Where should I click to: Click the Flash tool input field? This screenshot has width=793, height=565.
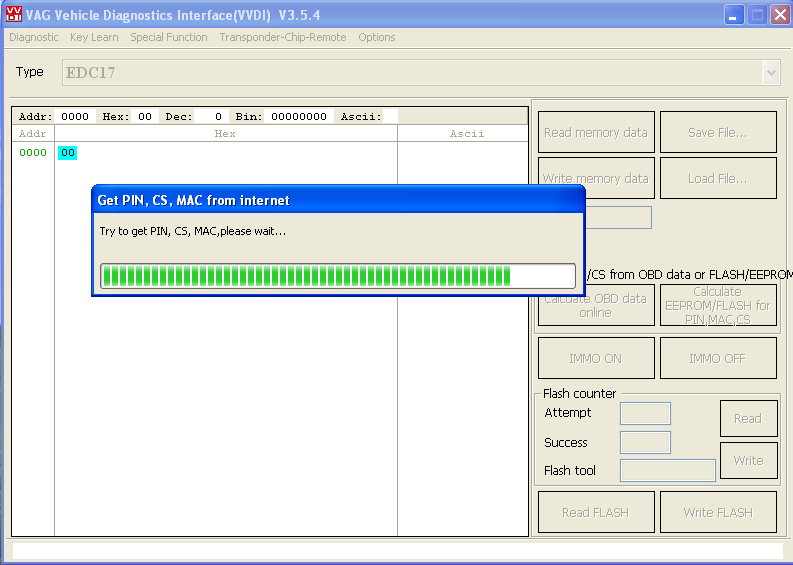(668, 470)
